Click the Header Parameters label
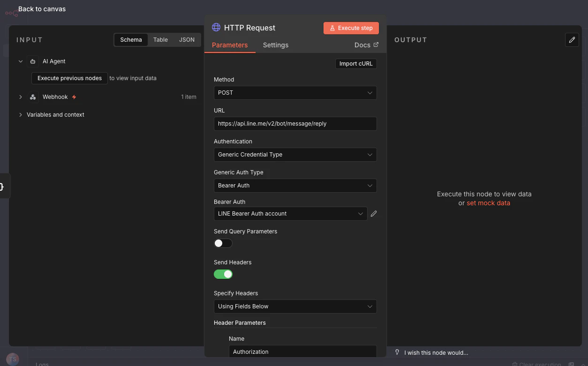This screenshot has width=588, height=366. (x=240, y=323)
